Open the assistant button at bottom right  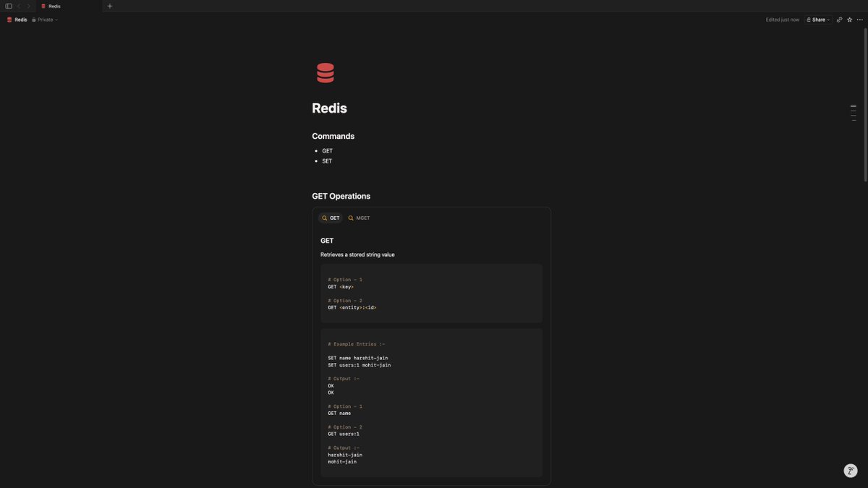[x=851, y=471]
